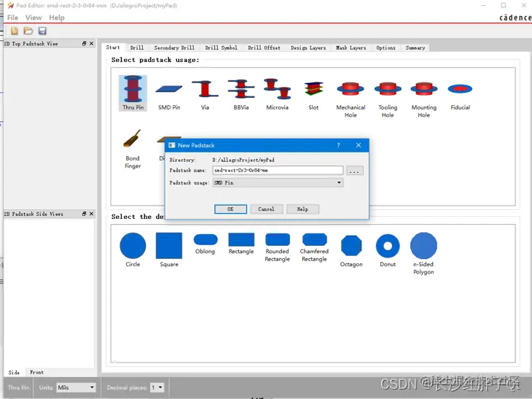This screenshot has height=399, width=532.
Task: Select the Circle pad geometry
Action: (x=133, y=249)
